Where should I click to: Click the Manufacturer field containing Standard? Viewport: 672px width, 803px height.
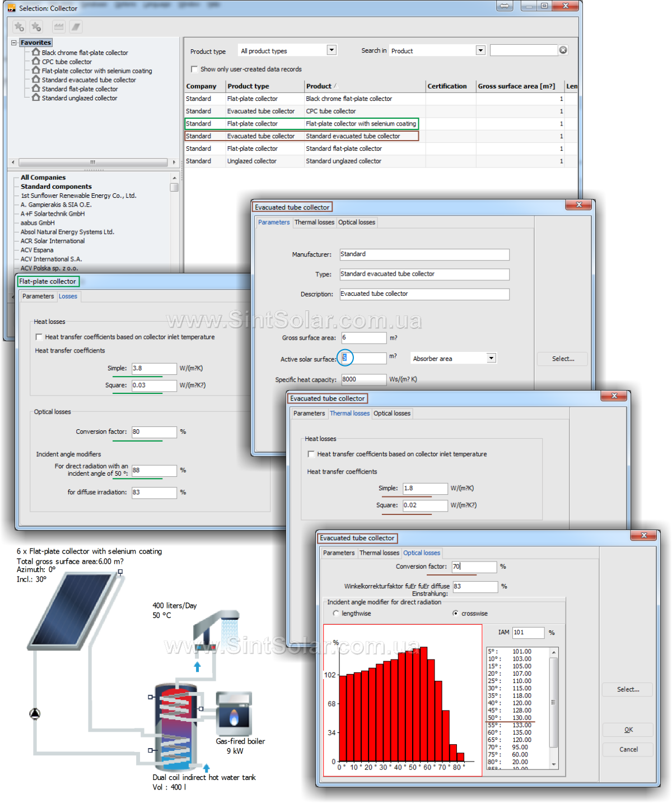tap(424, 254)
